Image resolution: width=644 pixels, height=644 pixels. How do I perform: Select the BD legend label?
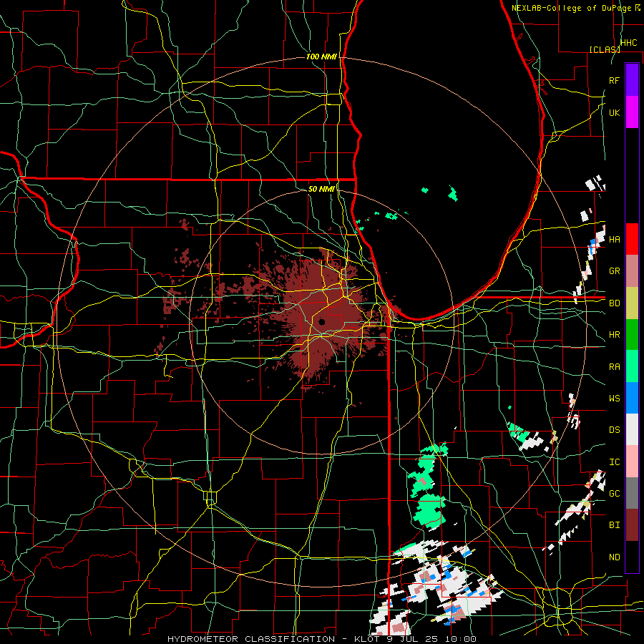(x=614, y=303)
